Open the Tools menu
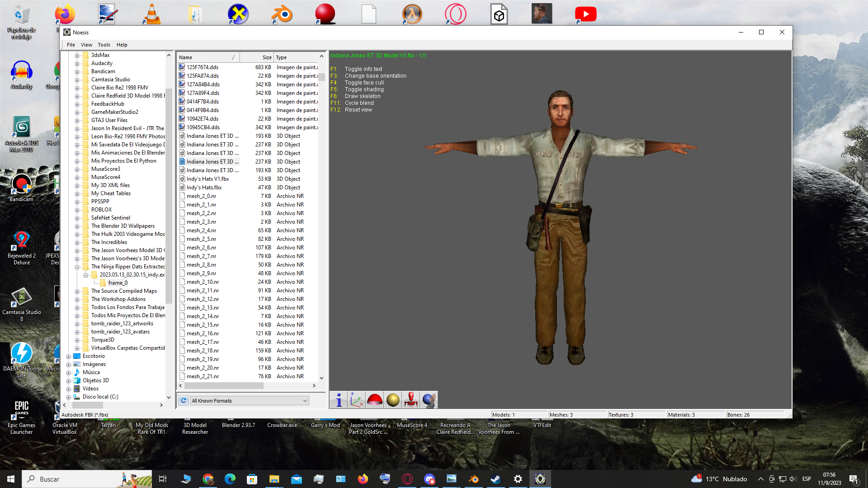Screen dimensions: 868x488 pyautogui.click(x=104, y=45)
